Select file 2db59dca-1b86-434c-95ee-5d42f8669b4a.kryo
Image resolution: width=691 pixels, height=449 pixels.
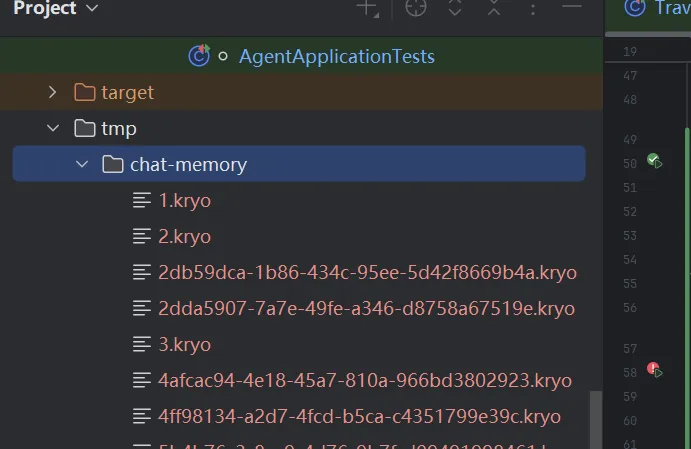[368, 272]
